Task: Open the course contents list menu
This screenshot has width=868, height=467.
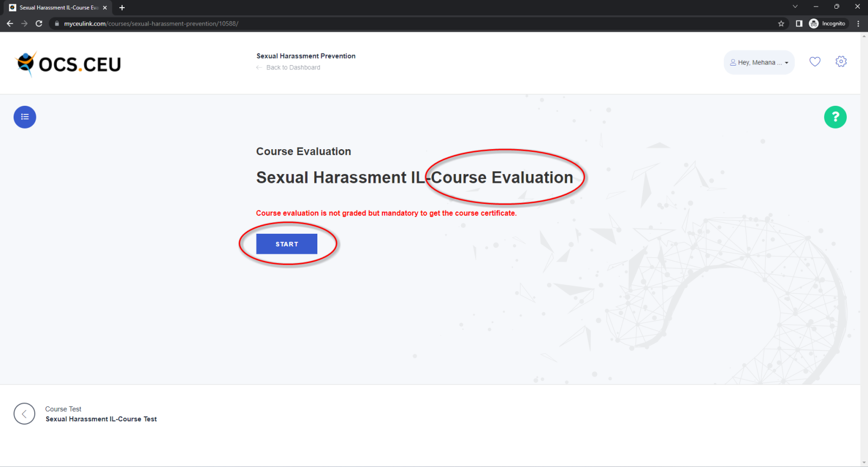Action: tap(25, 117)
